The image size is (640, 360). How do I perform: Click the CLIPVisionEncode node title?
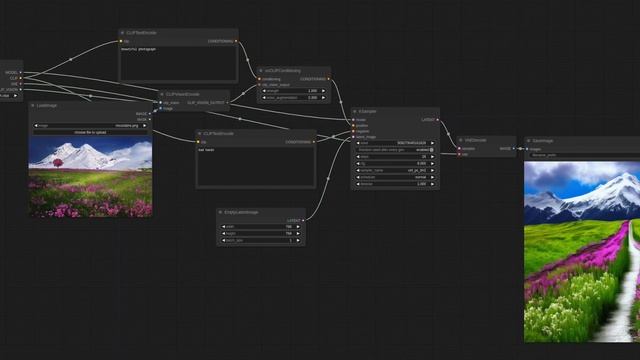tap(182, 94)
